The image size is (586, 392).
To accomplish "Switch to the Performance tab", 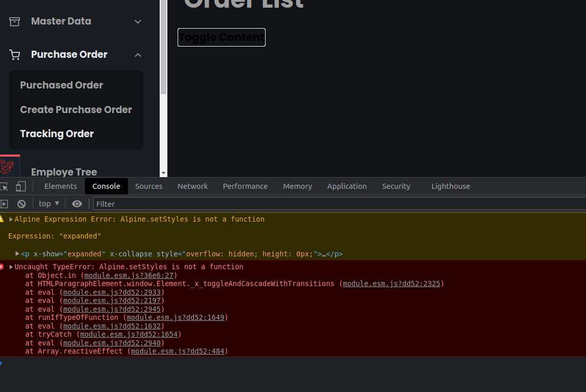I will click(245, 186).
